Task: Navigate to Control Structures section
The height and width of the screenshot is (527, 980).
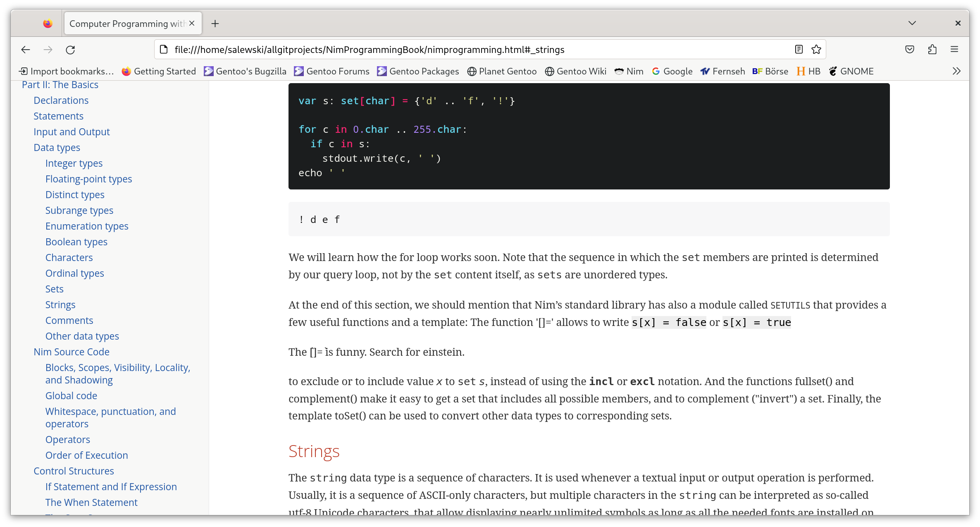Action: coord(74,471)
